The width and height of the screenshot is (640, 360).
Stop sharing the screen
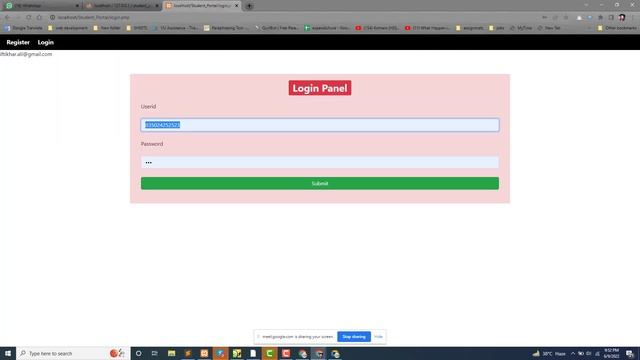(354, 337)
